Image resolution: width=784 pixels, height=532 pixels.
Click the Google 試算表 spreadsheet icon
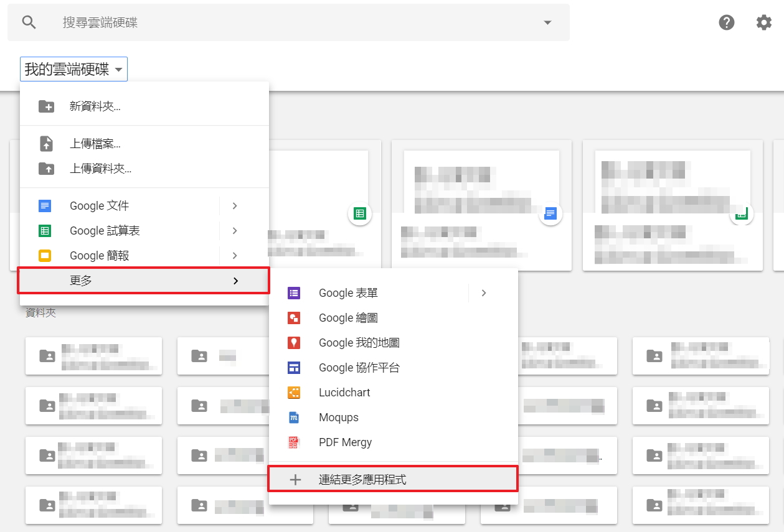point(45,231)
